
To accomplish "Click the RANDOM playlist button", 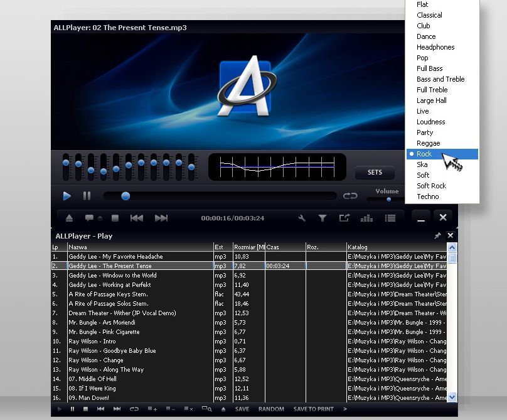I will [x=271, y=409].
